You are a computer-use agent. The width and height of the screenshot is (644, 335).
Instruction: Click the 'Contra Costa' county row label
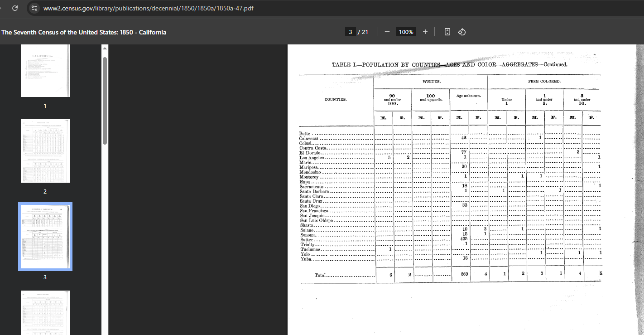tap(313, 148)
